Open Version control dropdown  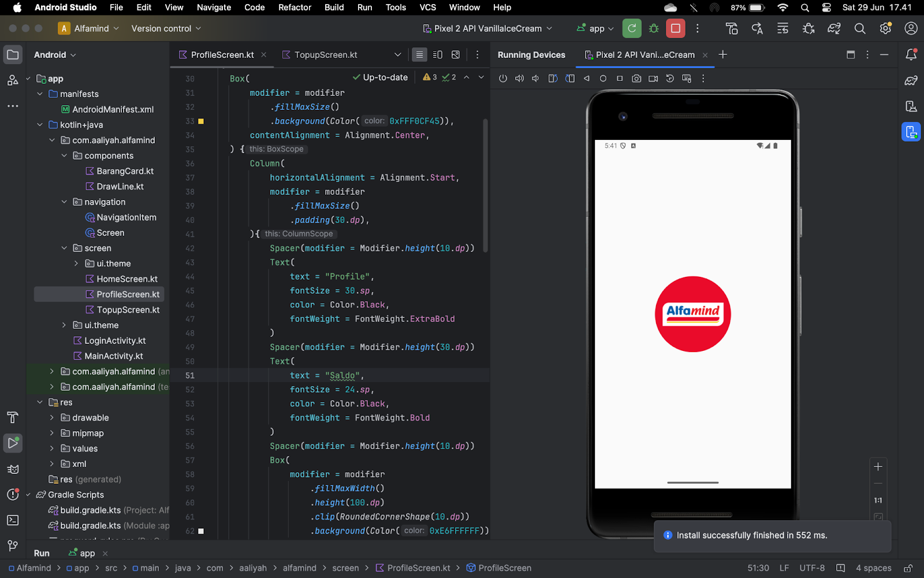point(166,28)
